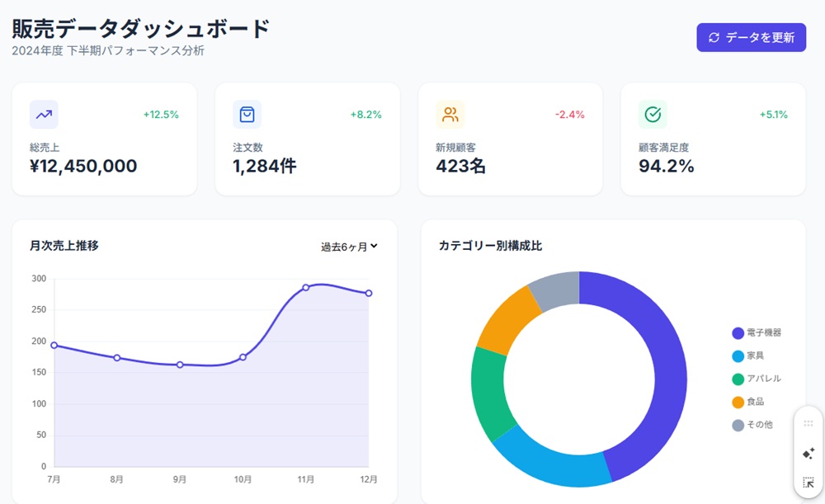Click the +12.5% growth badge on 総売上
Screen dimensions: 825x504
click(x=162, y=115)
